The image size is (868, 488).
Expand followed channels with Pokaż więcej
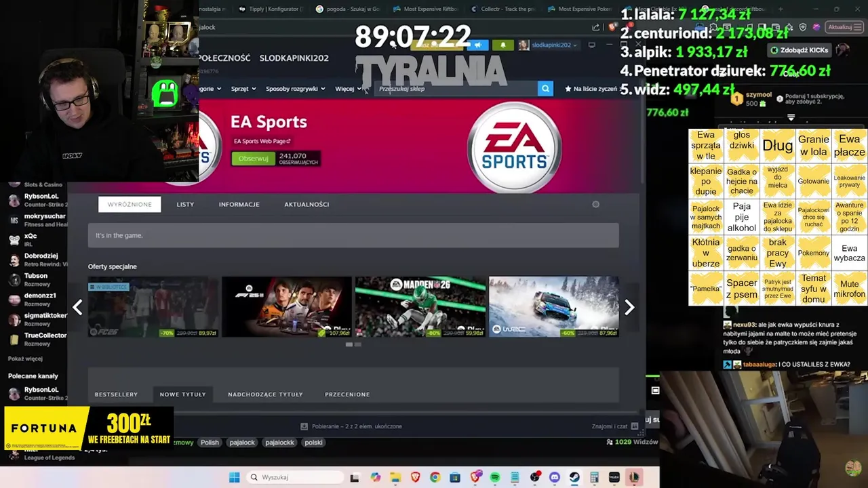point(25,359)
